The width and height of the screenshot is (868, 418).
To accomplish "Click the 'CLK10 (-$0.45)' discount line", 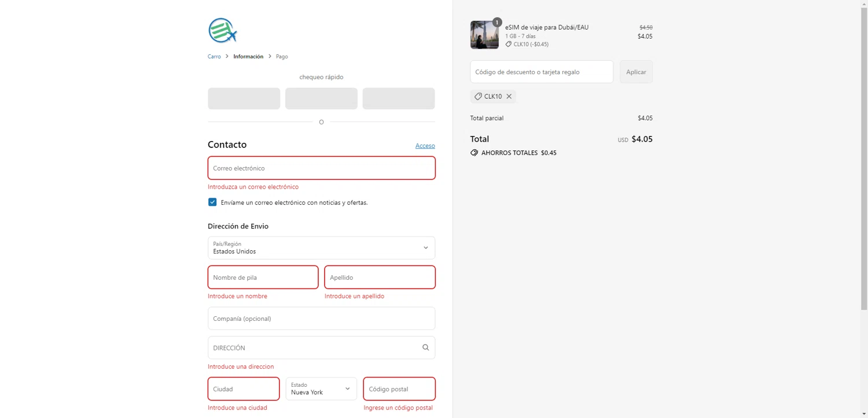I will point(531,44).
